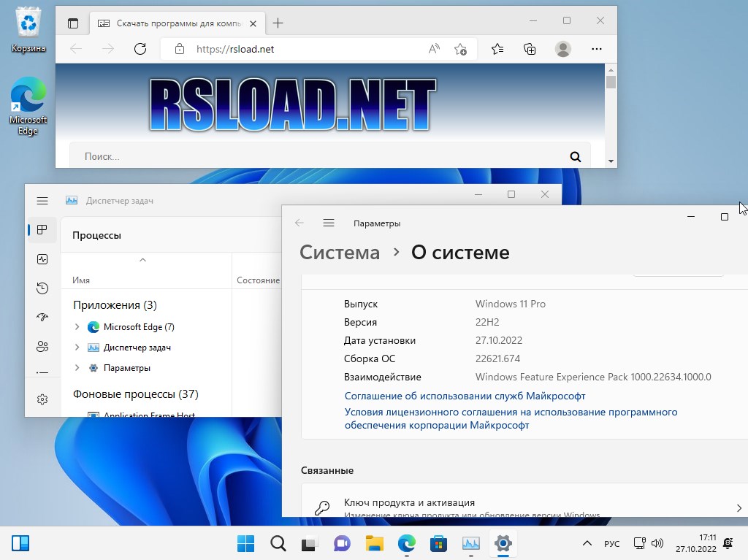Expand Диспетчер задач process row
This screenshot has height=560, width=748.
click(x=77, y=348)
